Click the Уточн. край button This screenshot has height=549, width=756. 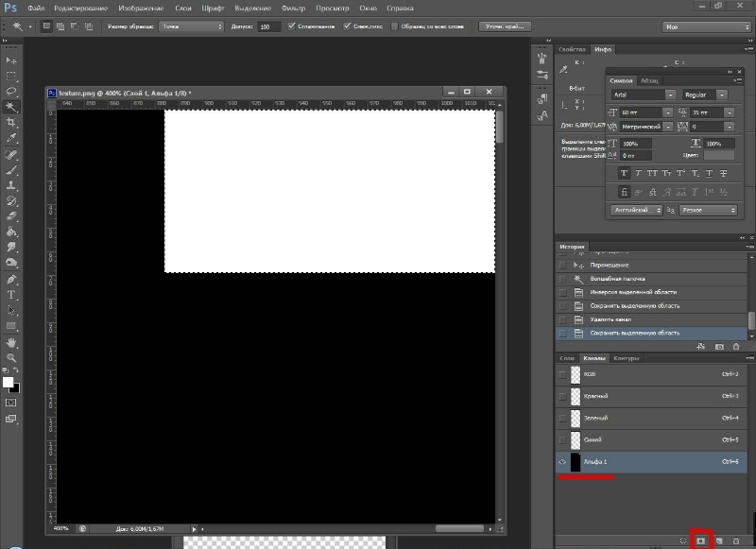(506, 26)
